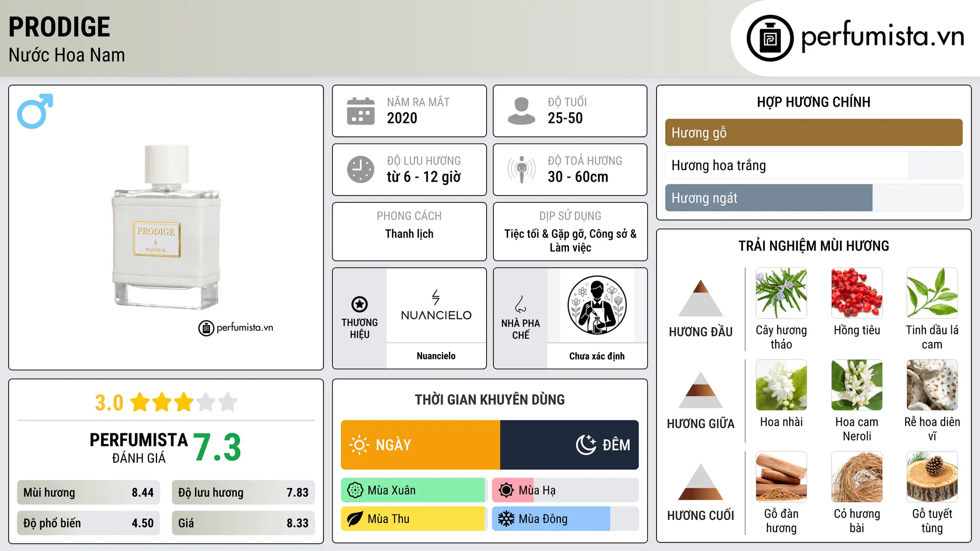Open the Hoa cam Neroli note image
Screen dimensions: 980x551
click(x=857, y=385)
